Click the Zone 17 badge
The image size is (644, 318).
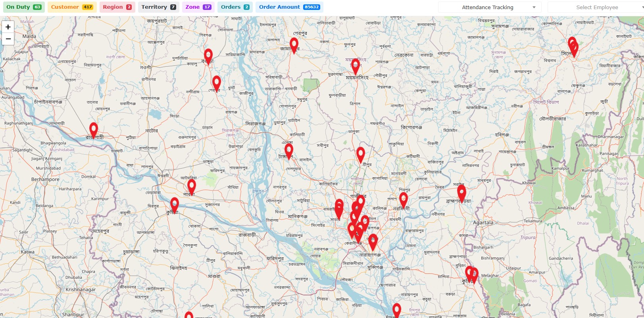point(198,7)
